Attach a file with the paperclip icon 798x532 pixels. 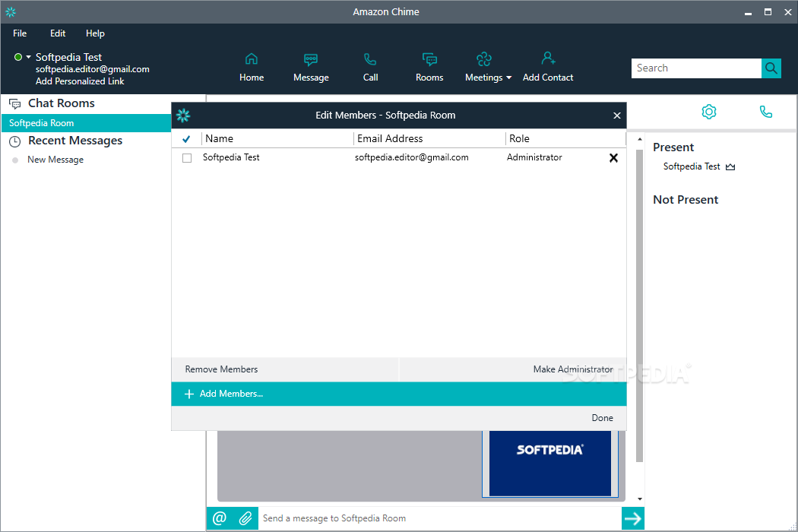click(x=245, y=518)
